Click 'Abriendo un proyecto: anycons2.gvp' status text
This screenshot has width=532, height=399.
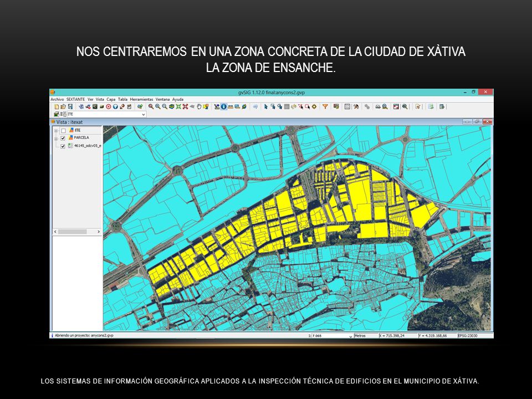point(84,336)
